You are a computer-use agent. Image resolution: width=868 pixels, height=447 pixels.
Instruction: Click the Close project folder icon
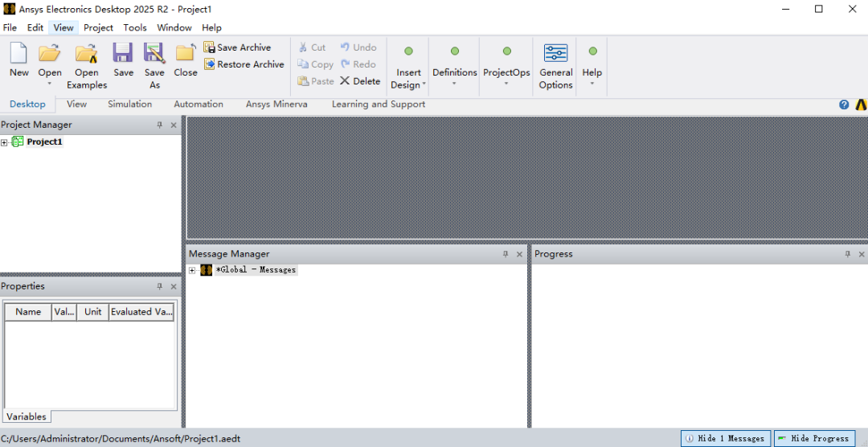tap(186, 53)
